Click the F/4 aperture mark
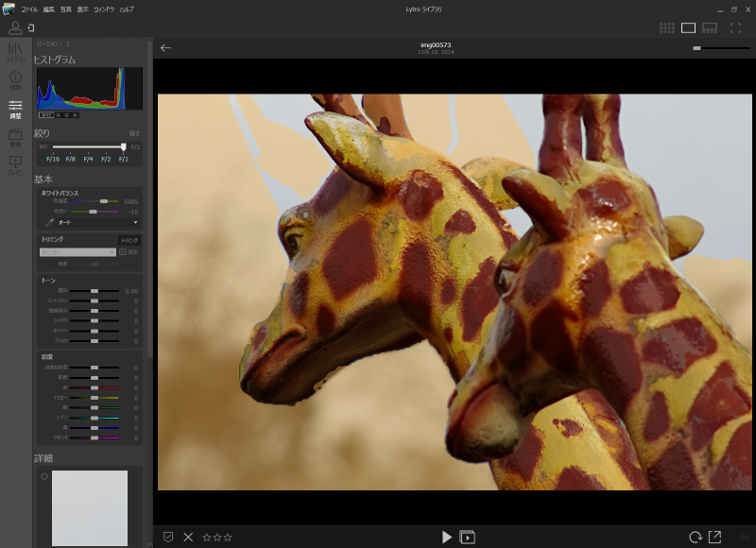The height and width of the screenshot is (548, 756). pos(88,159)
